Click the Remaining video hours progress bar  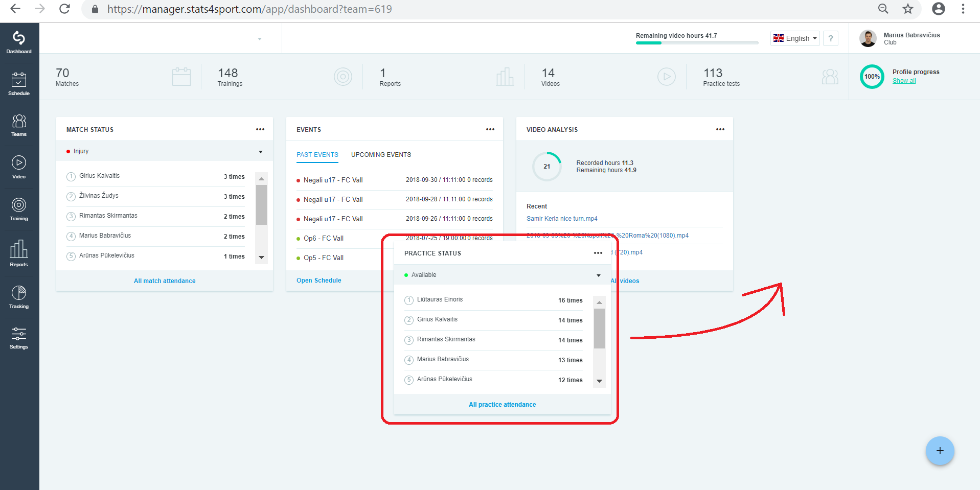(697, 43)
